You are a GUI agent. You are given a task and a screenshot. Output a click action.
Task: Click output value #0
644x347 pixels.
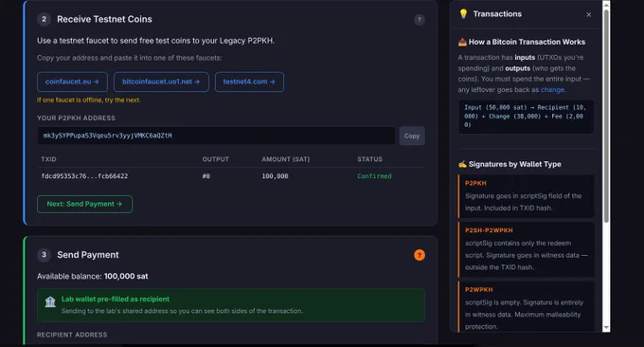(x=206, y=176)
